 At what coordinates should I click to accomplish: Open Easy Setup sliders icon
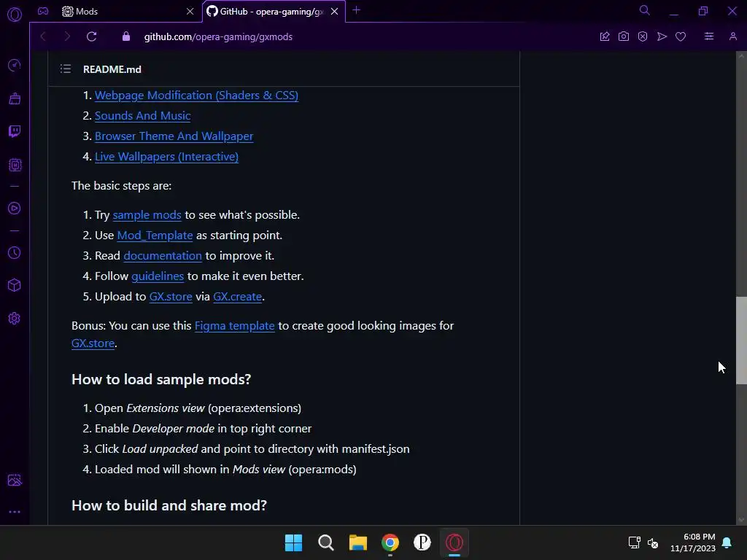(x=709, y=36)
